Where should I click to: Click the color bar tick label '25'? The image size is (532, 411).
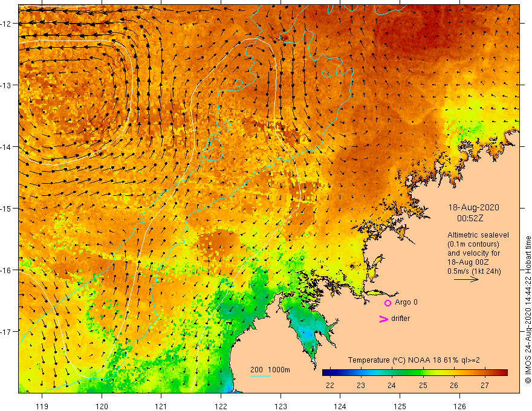point(423,385)
